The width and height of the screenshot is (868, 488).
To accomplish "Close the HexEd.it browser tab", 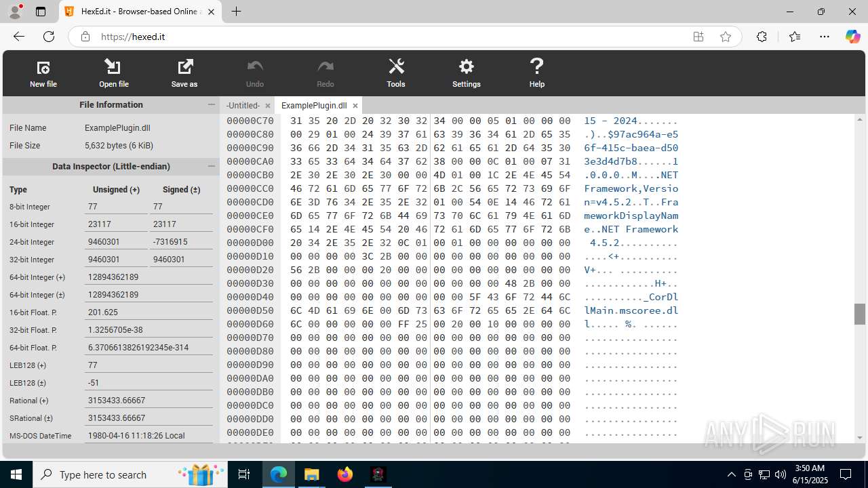I will click(x=212, y=12).
